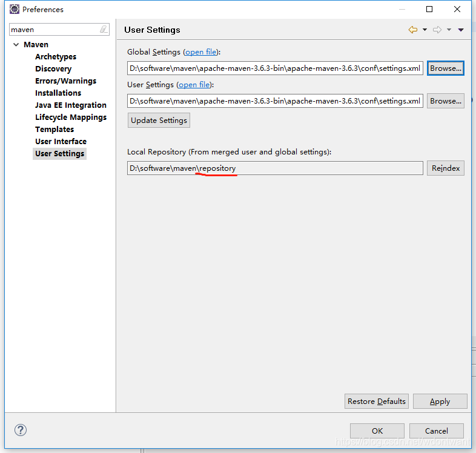Open User Interface preference page
476x453 pixels.
tap(61, 142)
